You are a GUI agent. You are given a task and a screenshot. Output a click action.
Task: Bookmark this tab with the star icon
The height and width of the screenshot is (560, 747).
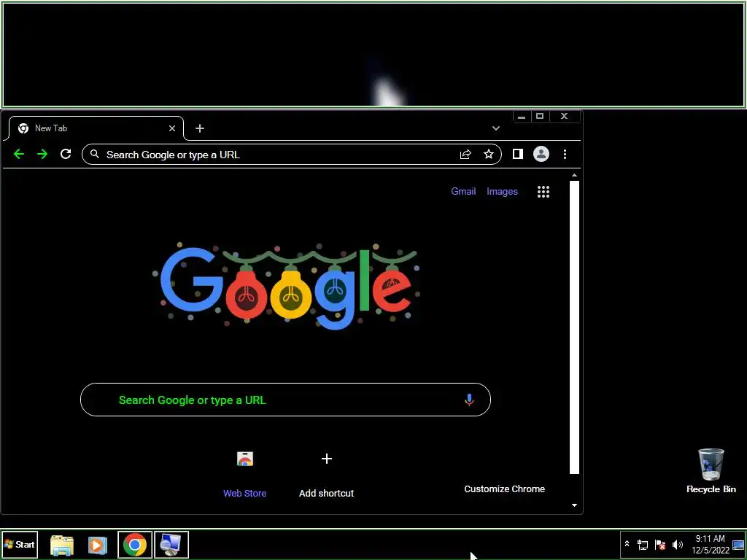[488, 155]
